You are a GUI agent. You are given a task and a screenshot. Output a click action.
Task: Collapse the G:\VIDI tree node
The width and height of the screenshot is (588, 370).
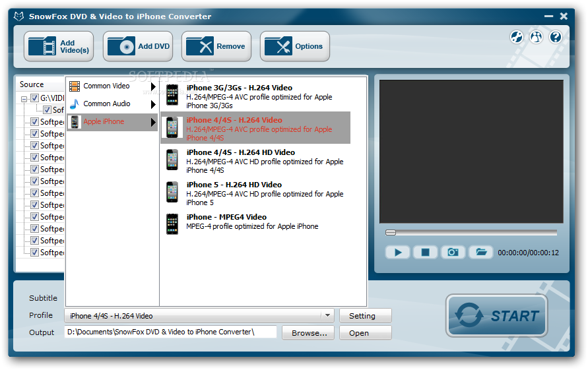click(x=24, y=99)
